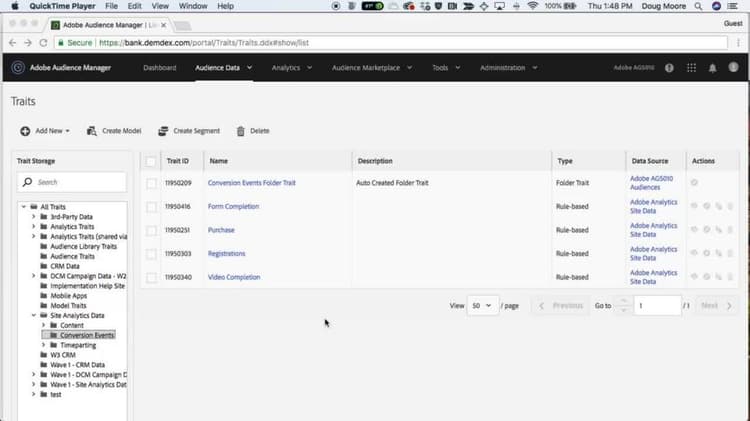The width and height of the screenshot is (750, 421).
Task: Click the Trait Storage search field
Action: (x=72, y=182)
